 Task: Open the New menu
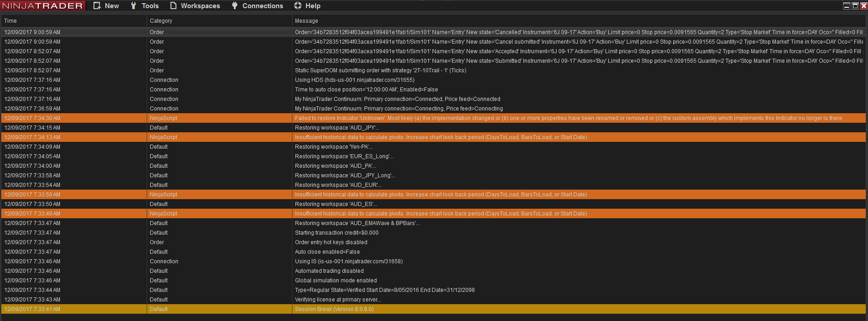106,6
